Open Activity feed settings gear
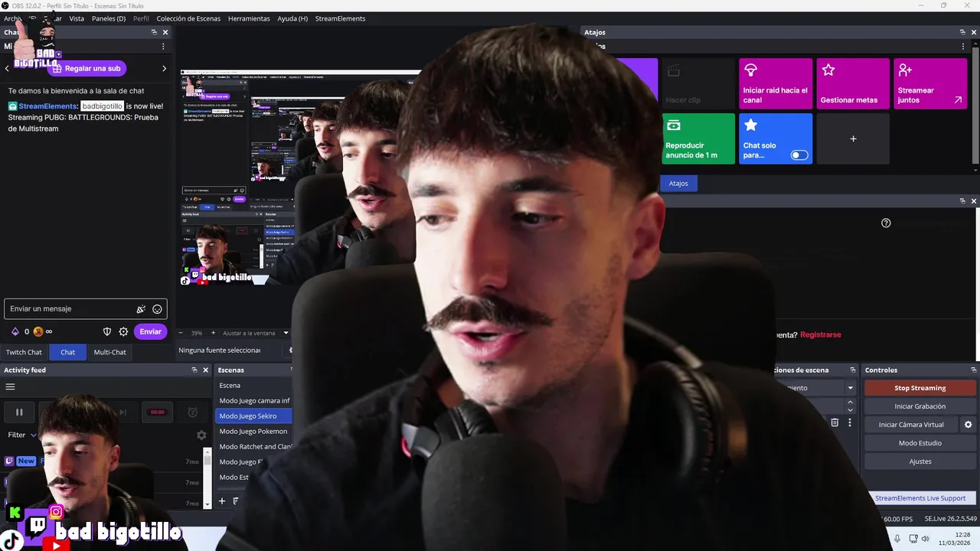Image resolution: width=980 pixels, height=551 pixels. [201, 435]
